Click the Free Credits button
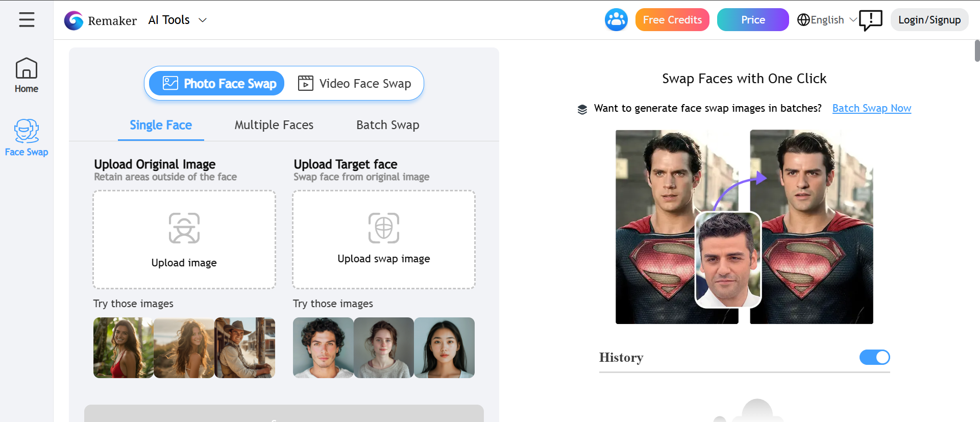 pyautogui.click(x=672, y=20)
